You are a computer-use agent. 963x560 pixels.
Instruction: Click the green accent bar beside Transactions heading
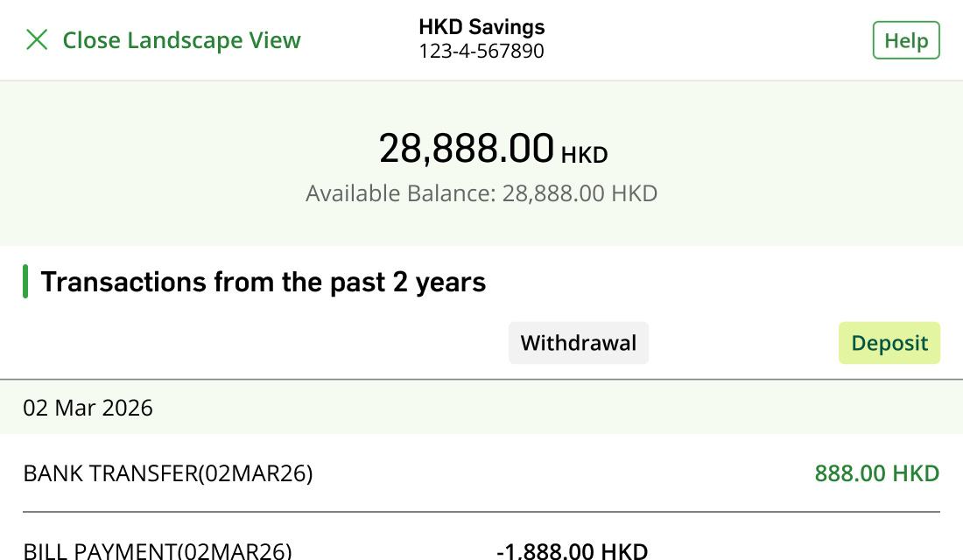[25, 283]
